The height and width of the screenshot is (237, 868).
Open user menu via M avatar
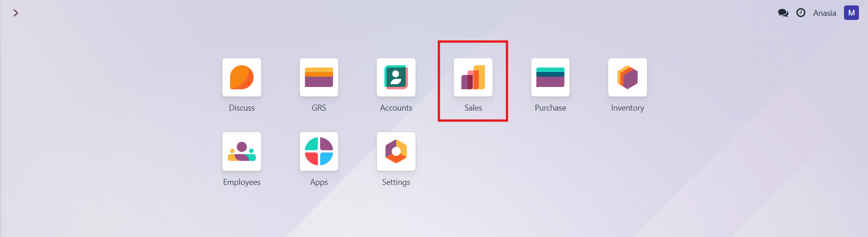[x=851, y=13]
